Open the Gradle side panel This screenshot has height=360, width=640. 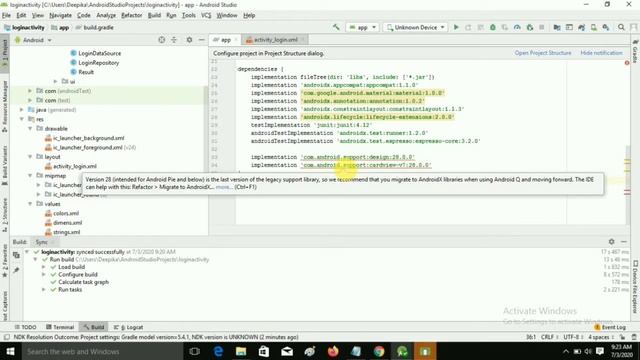point(635,51)
